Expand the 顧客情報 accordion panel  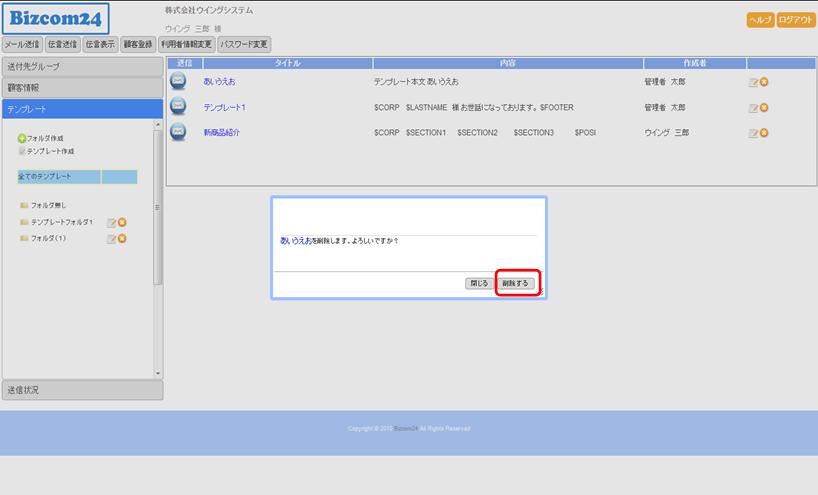click(81, 88)
